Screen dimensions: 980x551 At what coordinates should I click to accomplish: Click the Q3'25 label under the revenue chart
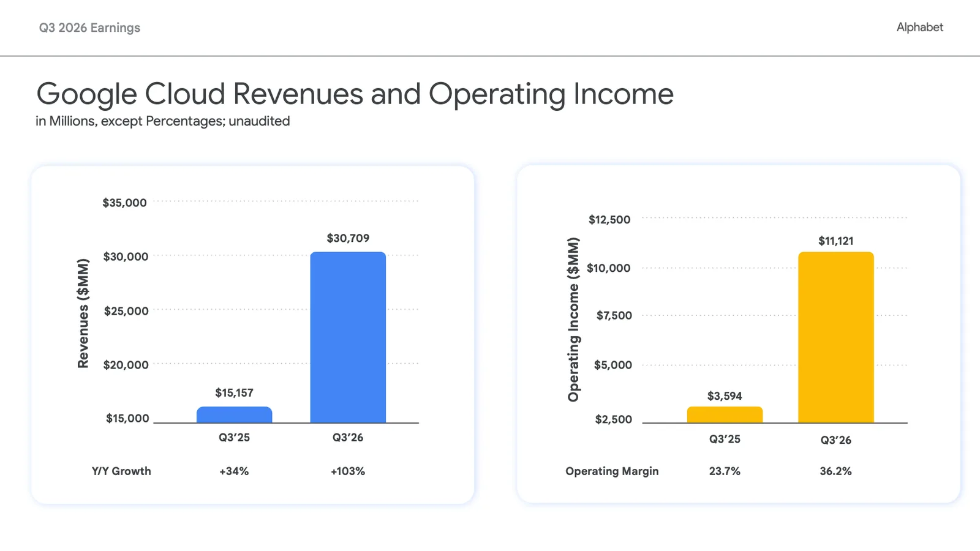234,438
